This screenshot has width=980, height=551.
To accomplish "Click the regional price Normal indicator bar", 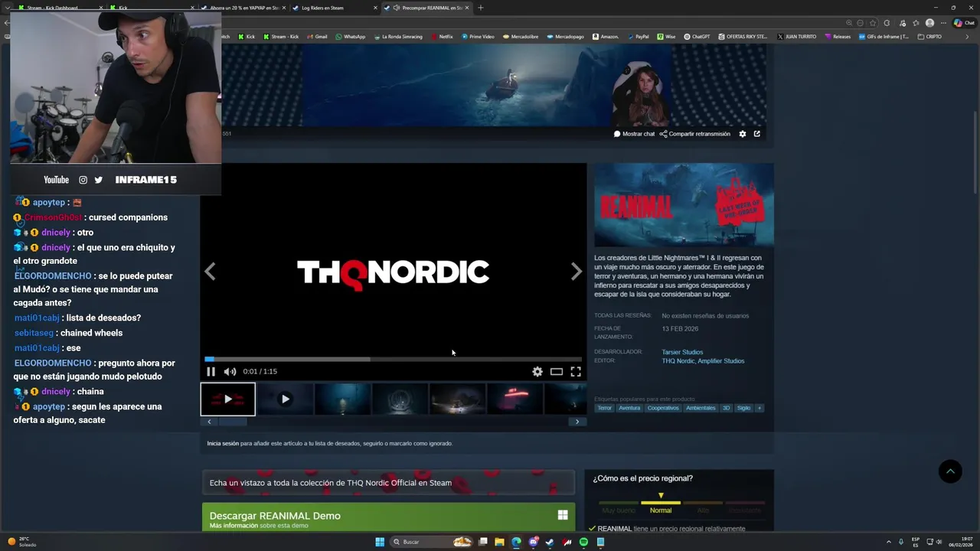I will coord(661,503).
